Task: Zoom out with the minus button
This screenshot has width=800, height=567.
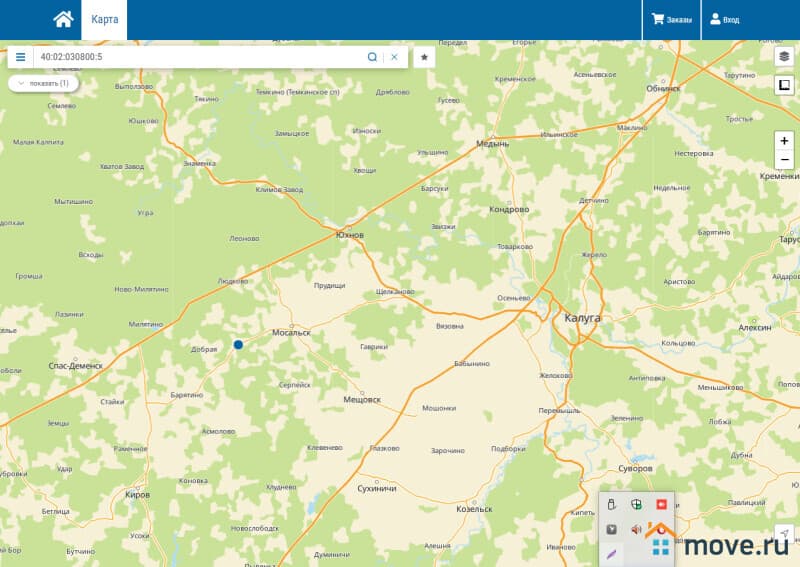Action: pyautogui.click(x=784, y=160)
